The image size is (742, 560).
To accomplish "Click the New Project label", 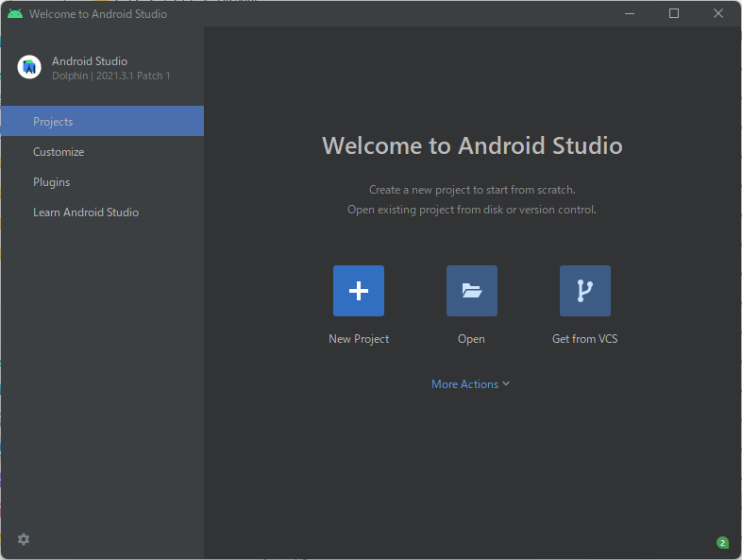I will pos(359,339).
